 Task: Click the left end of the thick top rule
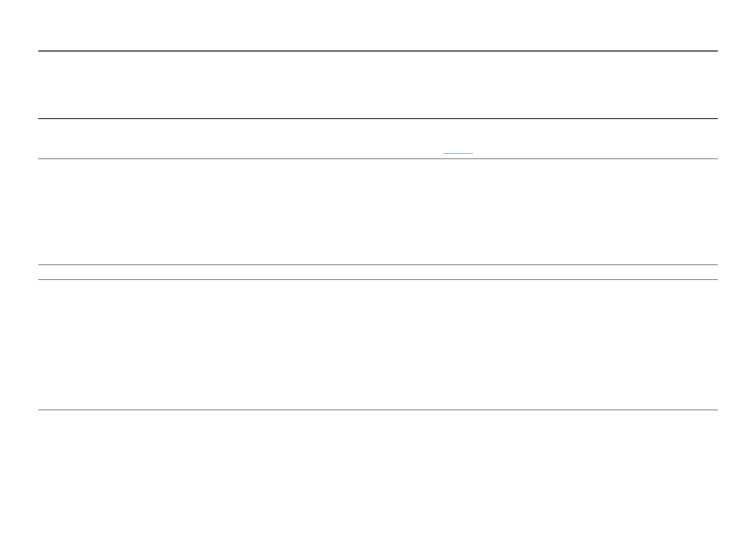click(x=40, y=51)
